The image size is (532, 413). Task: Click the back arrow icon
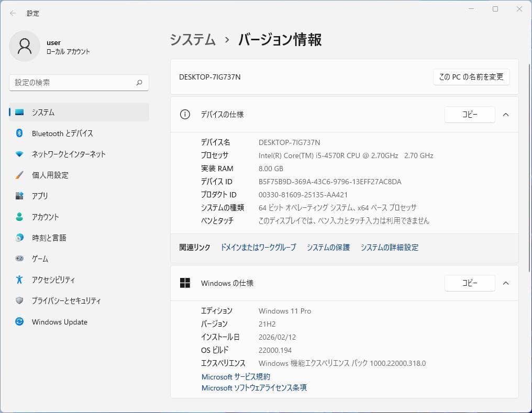pos(13,13)
